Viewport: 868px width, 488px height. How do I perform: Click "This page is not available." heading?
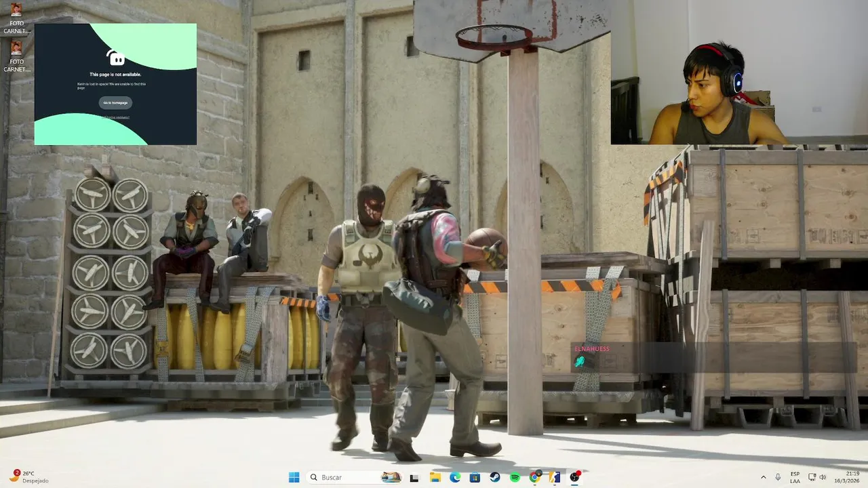[115, 75]
